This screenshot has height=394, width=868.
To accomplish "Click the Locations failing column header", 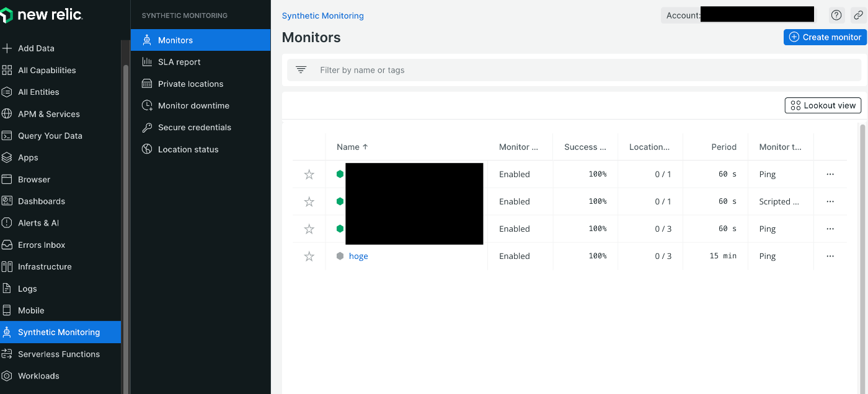I will click(649, 147).
